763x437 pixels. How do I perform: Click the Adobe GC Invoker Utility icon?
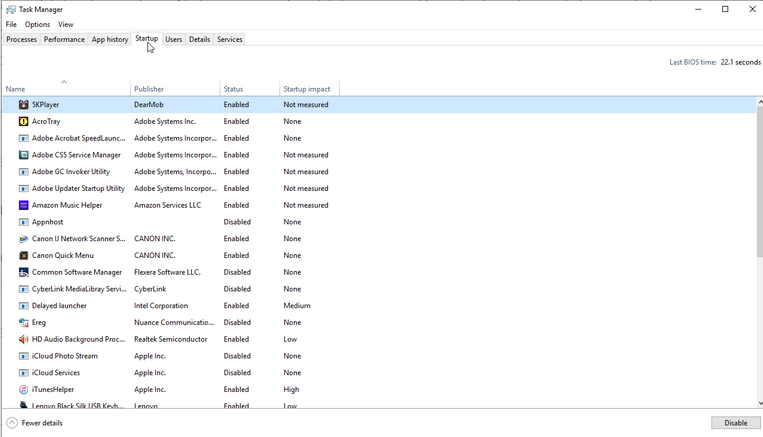23,172
